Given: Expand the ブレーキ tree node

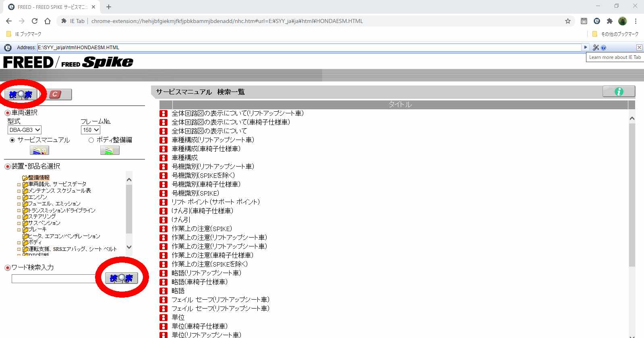Looking at the screenshot, I should pyautogui.click(x=19, y=230).
